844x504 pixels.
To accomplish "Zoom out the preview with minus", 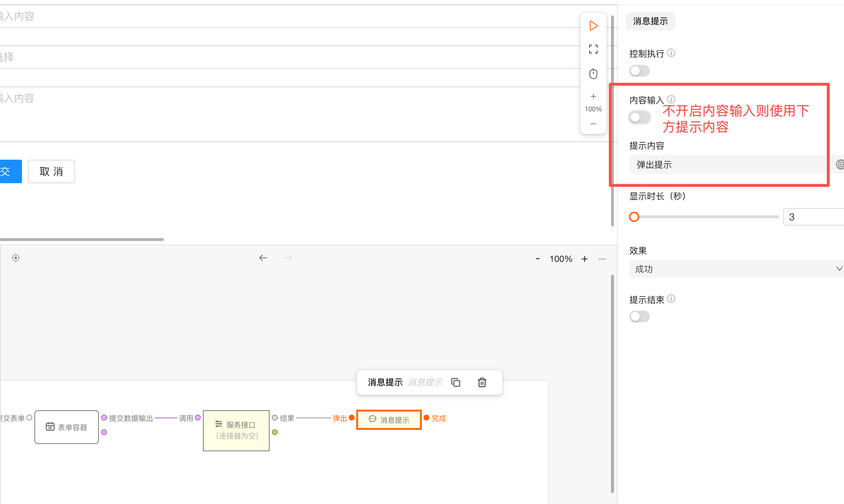I will click(593, 124).
